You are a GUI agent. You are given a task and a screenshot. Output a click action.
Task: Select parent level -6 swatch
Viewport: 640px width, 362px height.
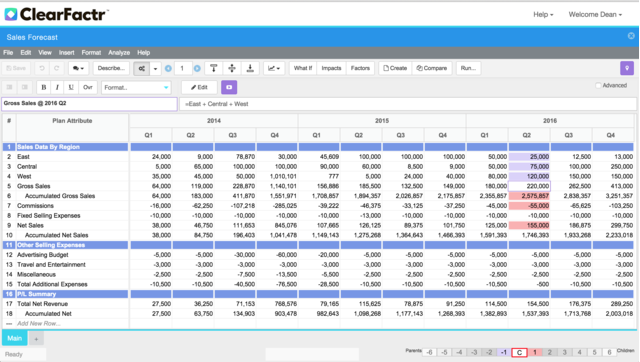click(x=429, y=352)
